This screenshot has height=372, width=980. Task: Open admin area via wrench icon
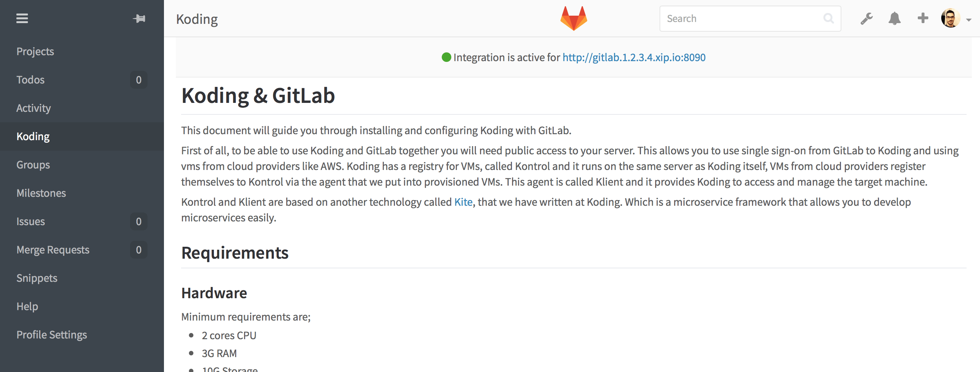[x=866, y=18]
